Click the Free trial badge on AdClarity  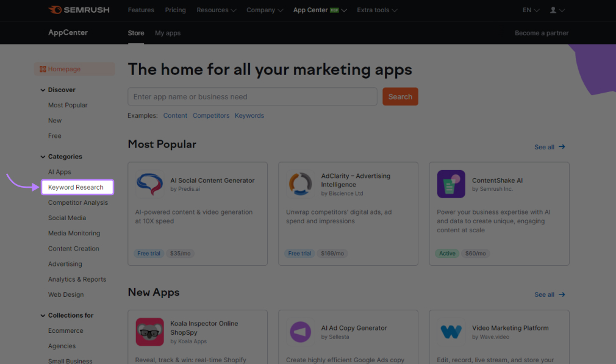point(299,253)
